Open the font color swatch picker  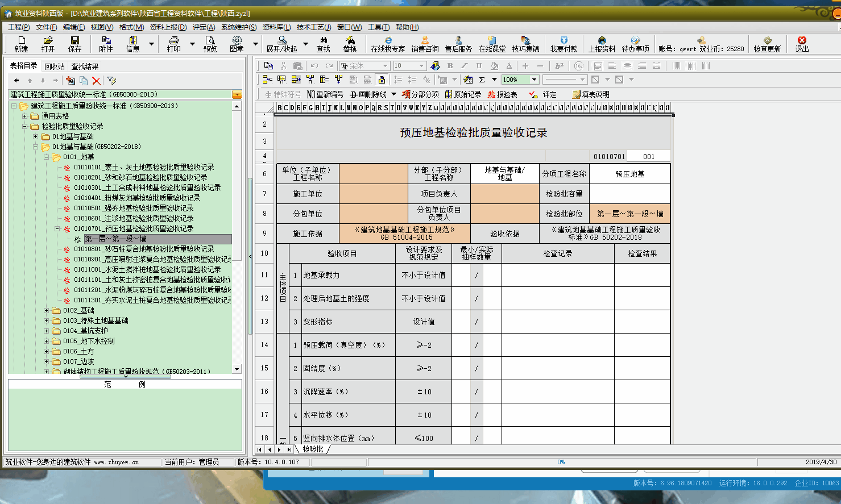point(509,66)
